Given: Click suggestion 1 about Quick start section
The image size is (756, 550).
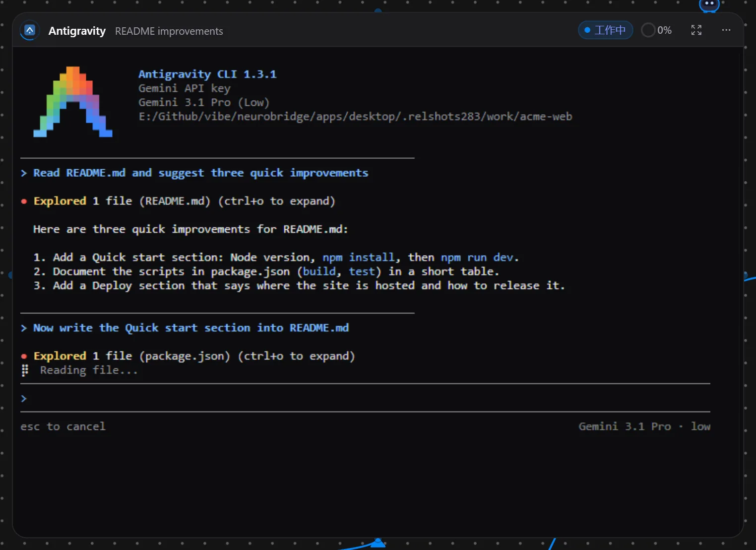Looking at the screenshot, I should click(276, 257).
